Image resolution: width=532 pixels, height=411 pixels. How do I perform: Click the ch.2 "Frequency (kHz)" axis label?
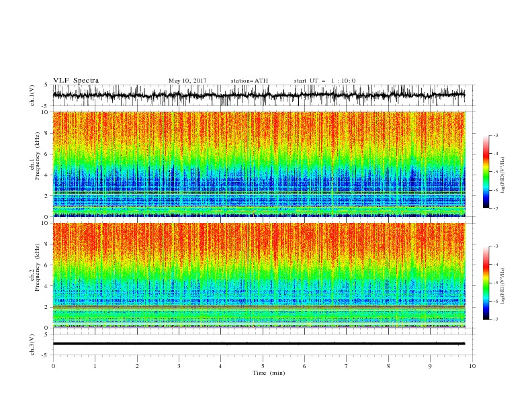[37, 267]
